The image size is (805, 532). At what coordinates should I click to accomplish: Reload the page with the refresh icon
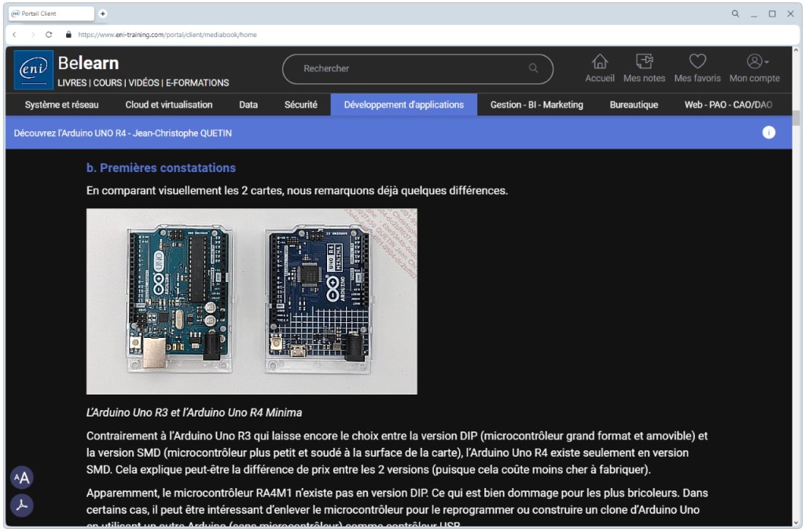(49, 35)
